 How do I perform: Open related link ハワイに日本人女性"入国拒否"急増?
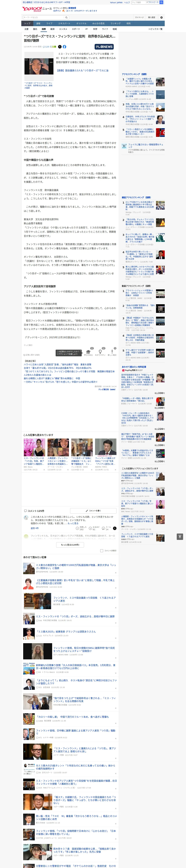(57, 364)
